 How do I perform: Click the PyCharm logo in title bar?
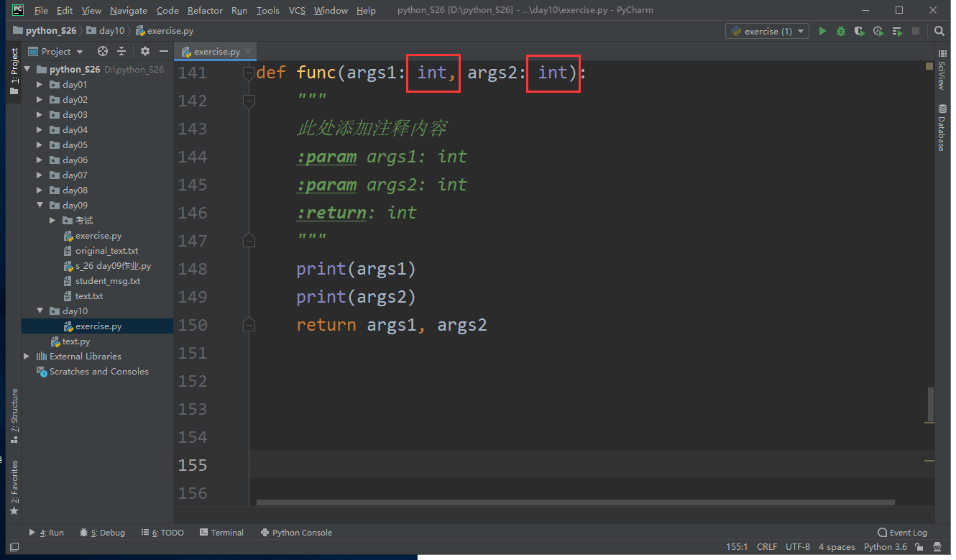[19, 10]
